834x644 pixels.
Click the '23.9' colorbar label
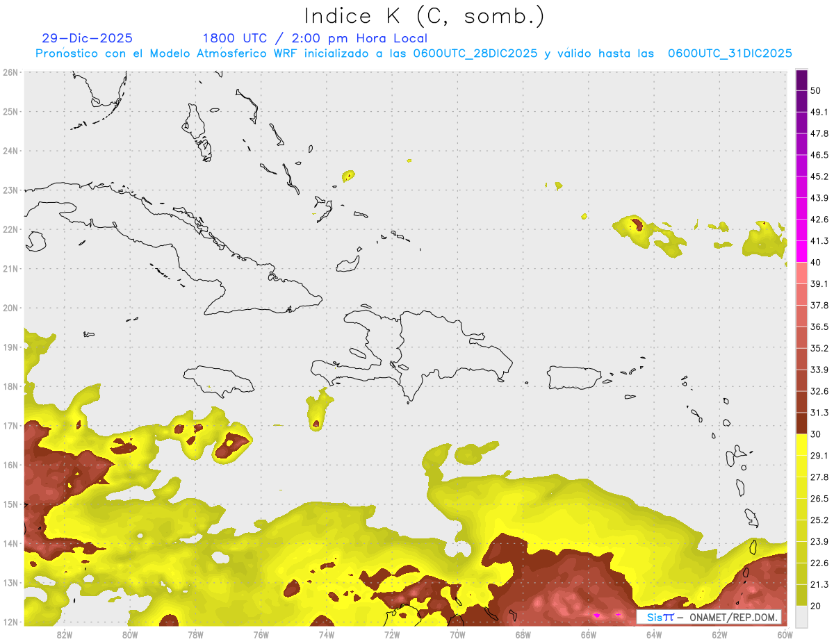(x=819, y=542)
